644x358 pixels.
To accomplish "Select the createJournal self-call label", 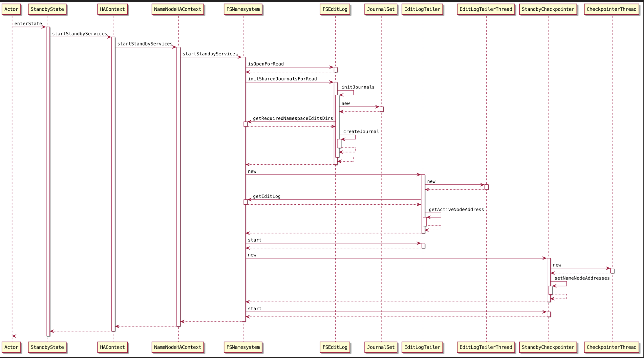I will (x=361, y=132).
